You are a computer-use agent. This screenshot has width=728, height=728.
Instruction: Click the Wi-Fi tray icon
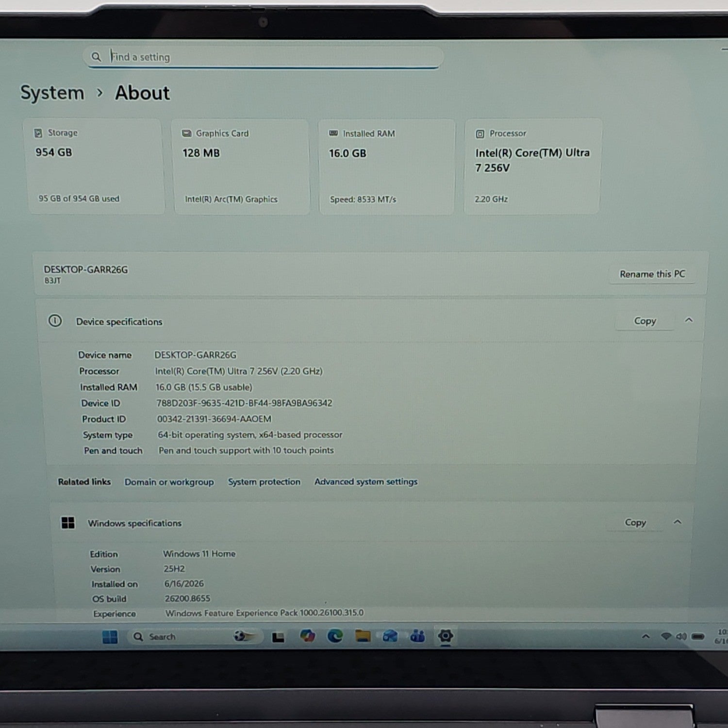[x=666, y=636]
